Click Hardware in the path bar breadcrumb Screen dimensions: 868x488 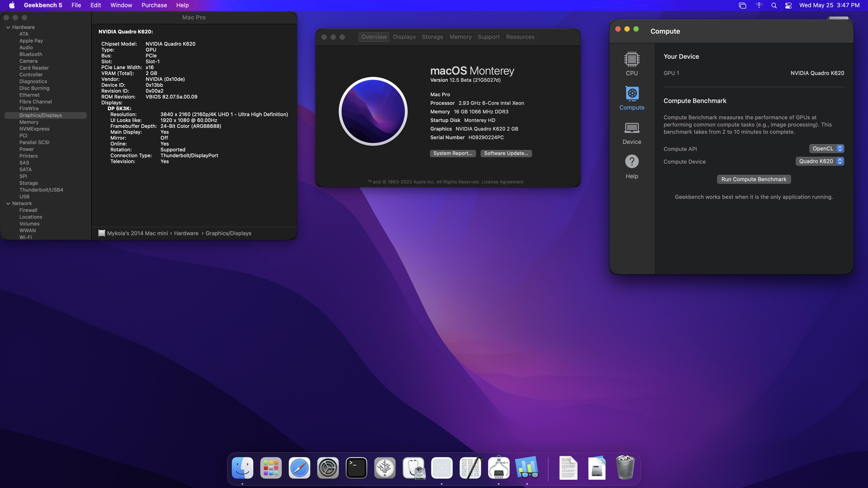[x=186, y=233]
